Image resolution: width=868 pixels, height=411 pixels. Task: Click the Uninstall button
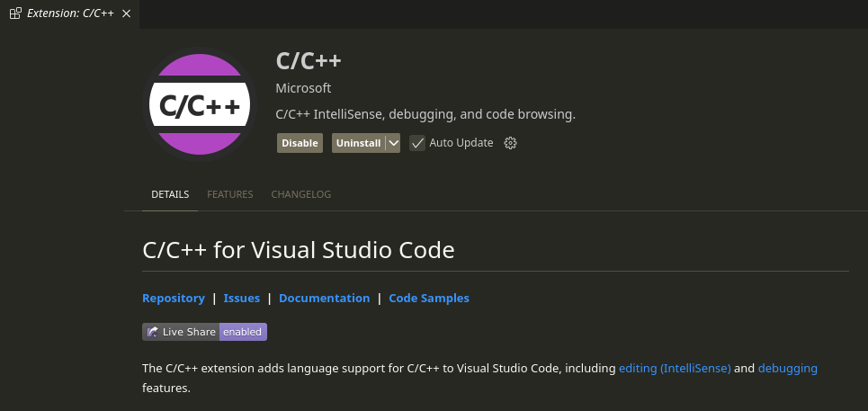click(x=358, y=143)
